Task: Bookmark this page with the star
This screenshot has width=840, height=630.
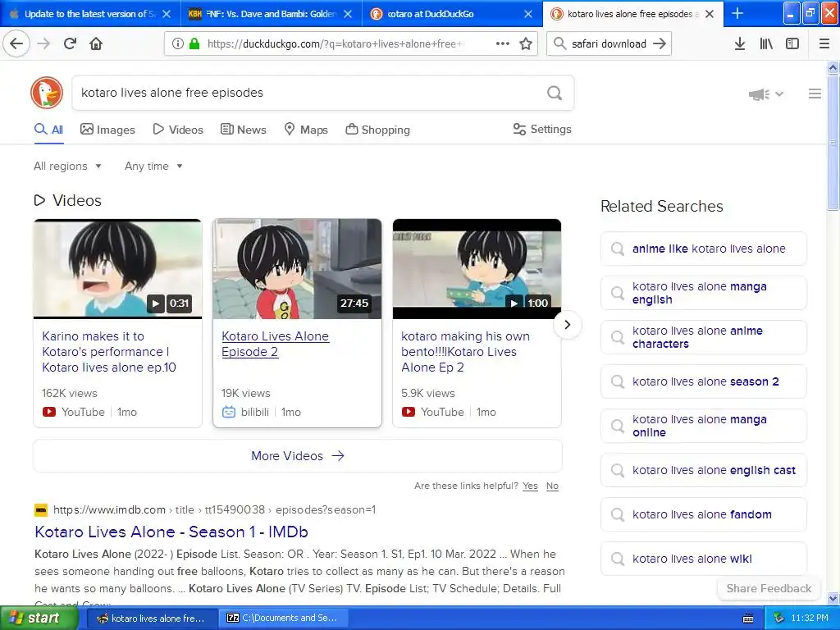Action: (x=526, y=43)
